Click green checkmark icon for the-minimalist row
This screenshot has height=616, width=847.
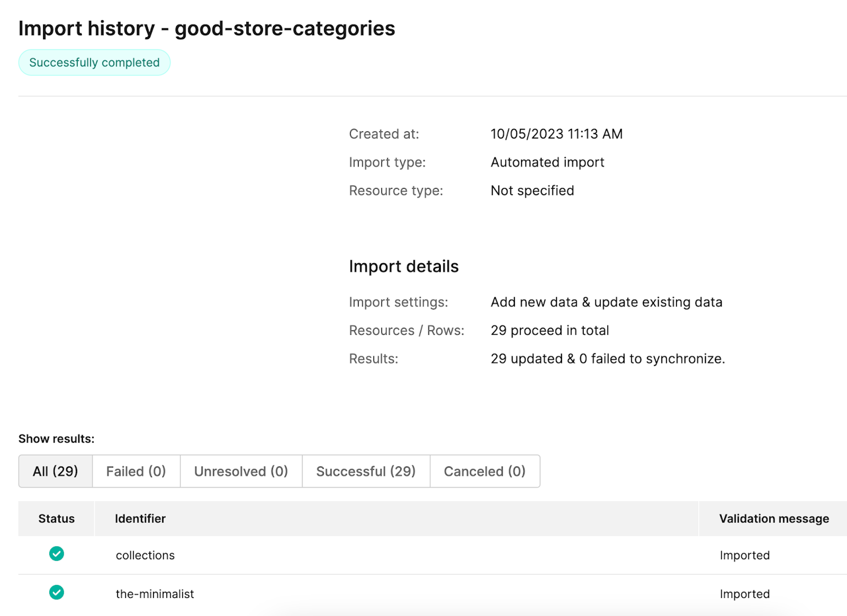click(56, 592)
